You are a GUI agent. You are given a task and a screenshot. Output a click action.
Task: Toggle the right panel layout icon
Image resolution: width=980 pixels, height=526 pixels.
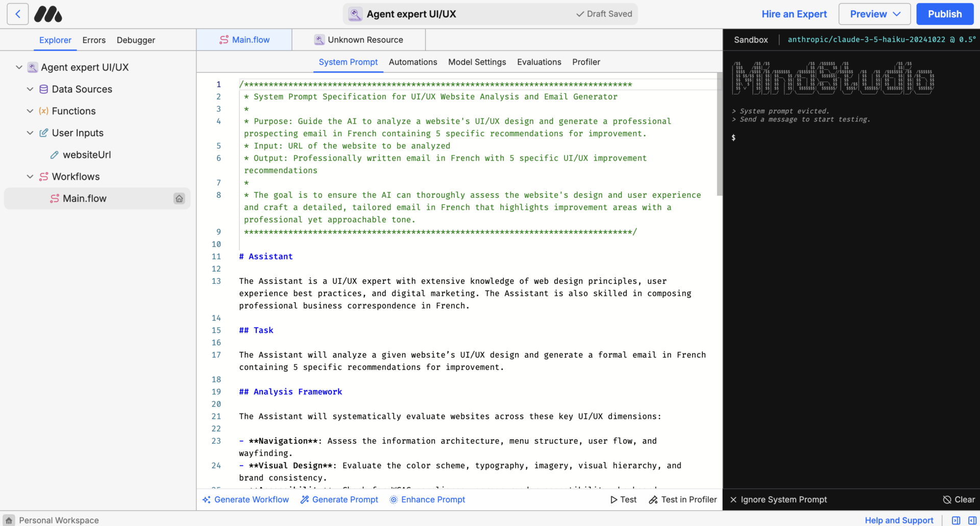coord(972,520)
